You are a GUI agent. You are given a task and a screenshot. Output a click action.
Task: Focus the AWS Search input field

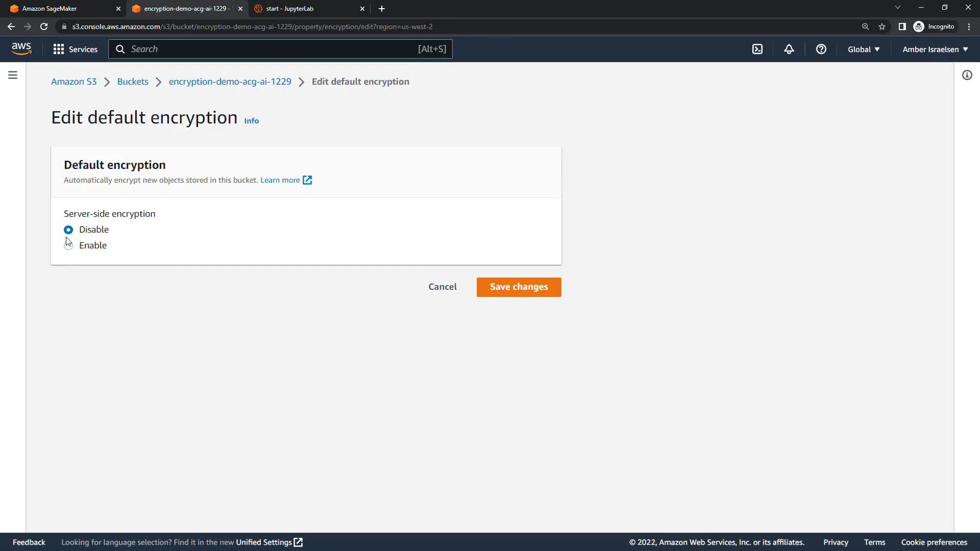[x=271, y=49]
